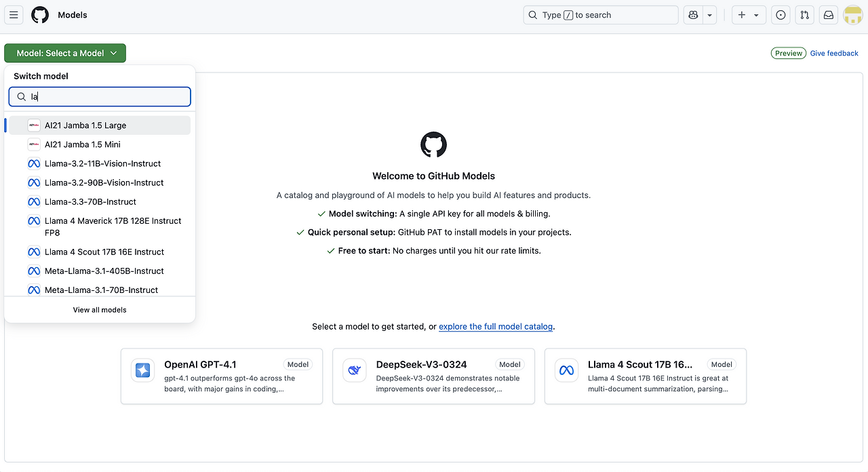Click the magnifier icon in header search

pos(534,15)
